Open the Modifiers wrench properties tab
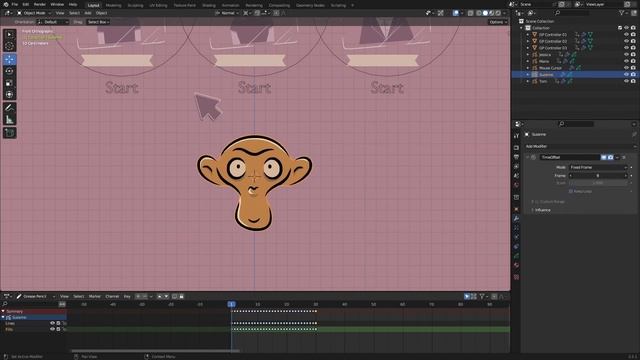Image resolution: width=640 pixels, height=360 pixels. (516, 218)
